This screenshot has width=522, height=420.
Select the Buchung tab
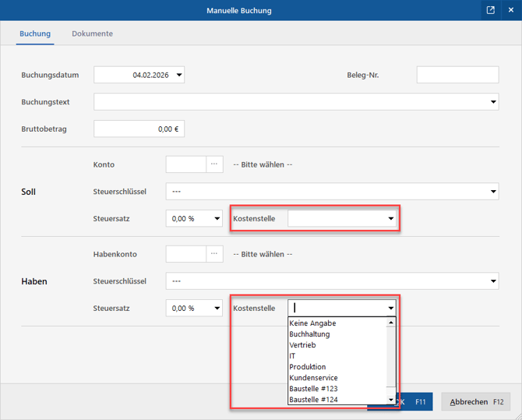35,34
